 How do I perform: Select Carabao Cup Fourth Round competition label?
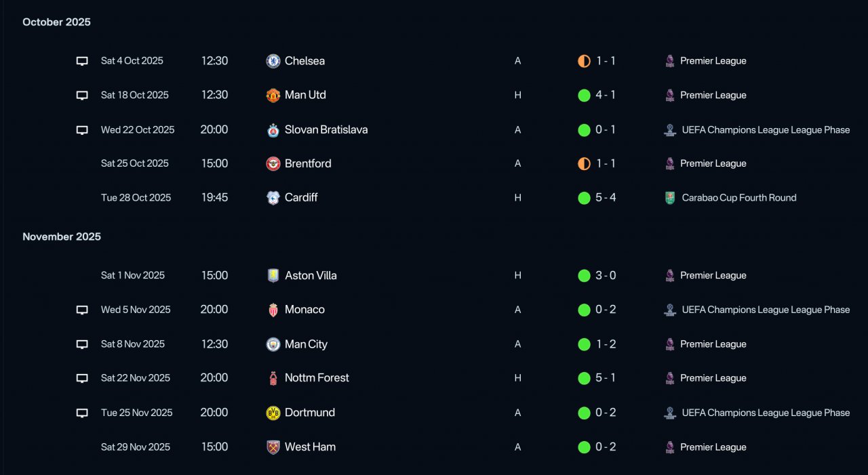(739, 198)
